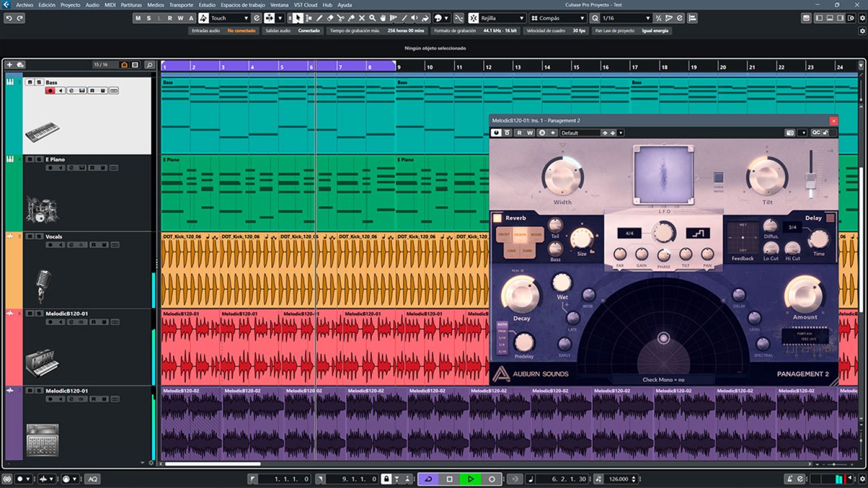Open the snapshot menu arrow in plugin header
The height and width of the screenshot is (488, 868).
point(803,133)
